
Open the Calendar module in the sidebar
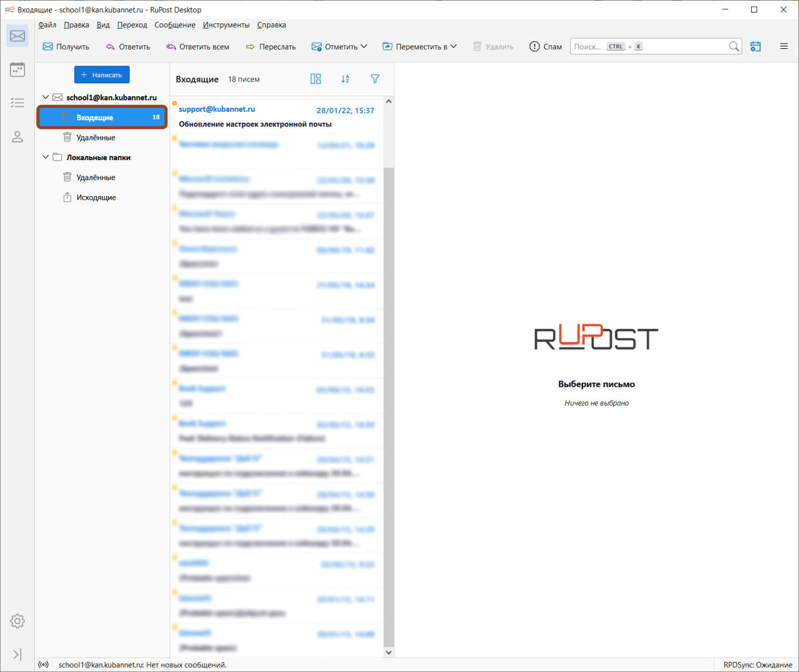[17, 69]
